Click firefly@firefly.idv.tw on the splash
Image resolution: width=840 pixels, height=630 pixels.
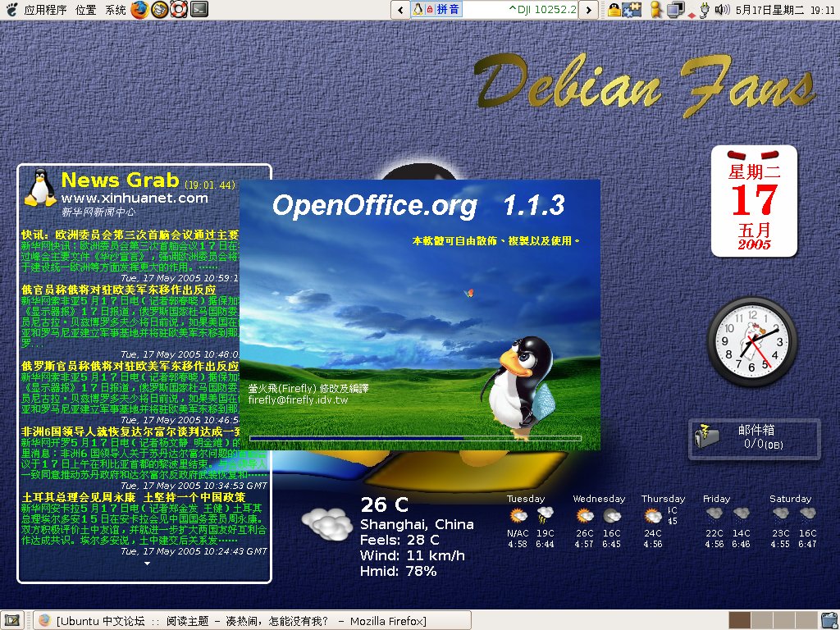click(x=298, y=399)
